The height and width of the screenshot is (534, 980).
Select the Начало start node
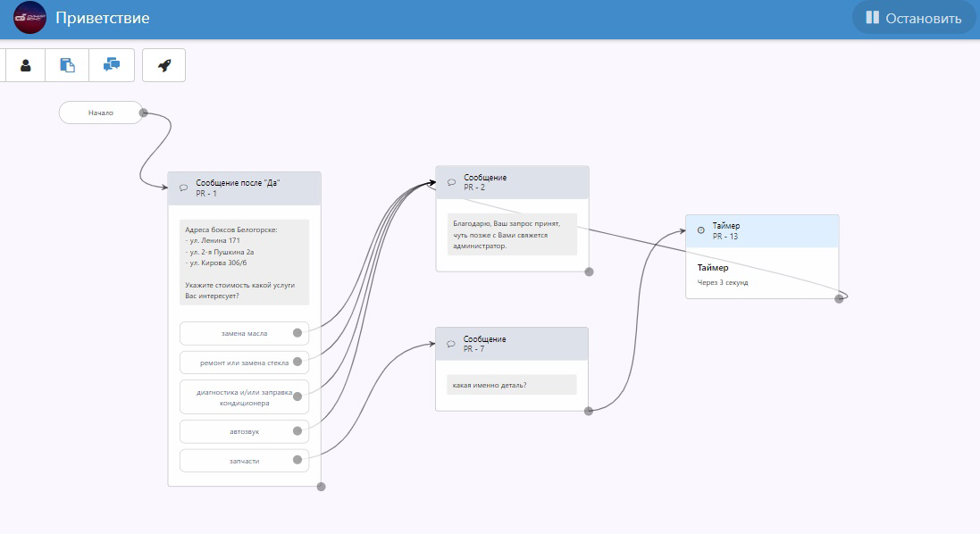tap(101, 113)
